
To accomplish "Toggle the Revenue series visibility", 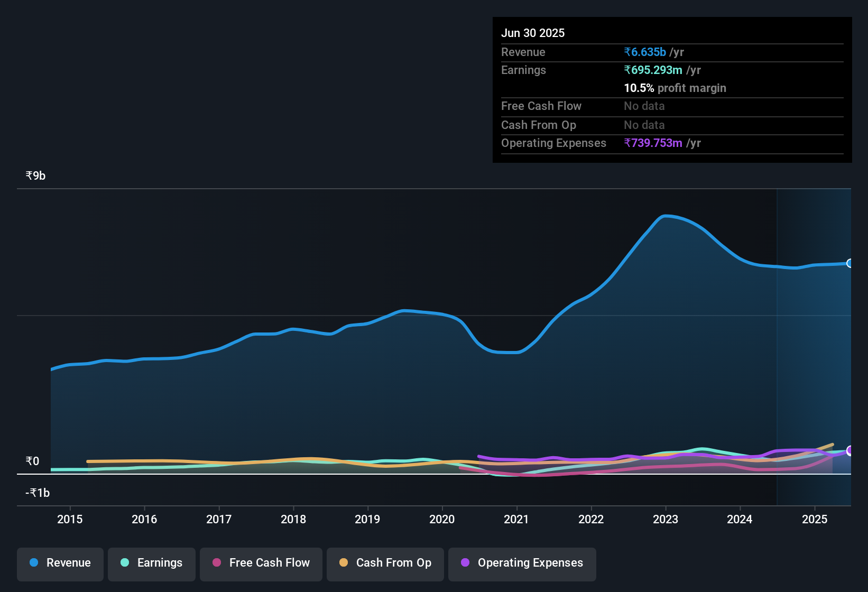I will [60, 563].
